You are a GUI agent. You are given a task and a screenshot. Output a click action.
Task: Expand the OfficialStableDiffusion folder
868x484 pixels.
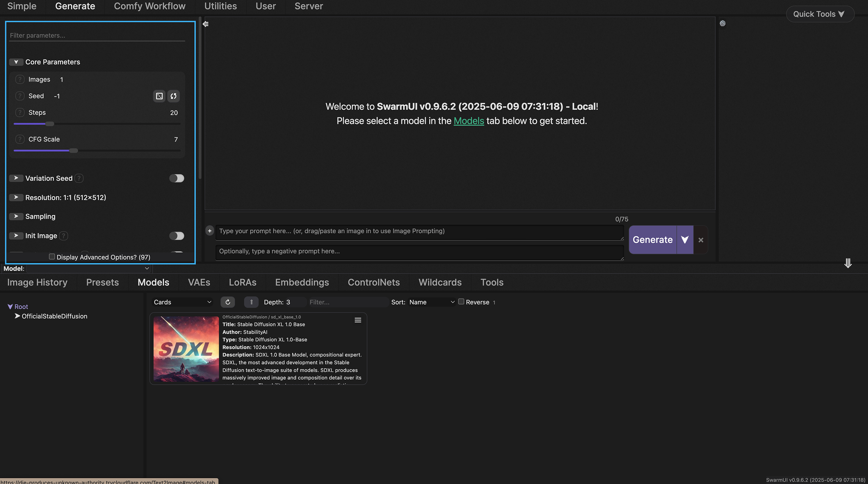17,316
